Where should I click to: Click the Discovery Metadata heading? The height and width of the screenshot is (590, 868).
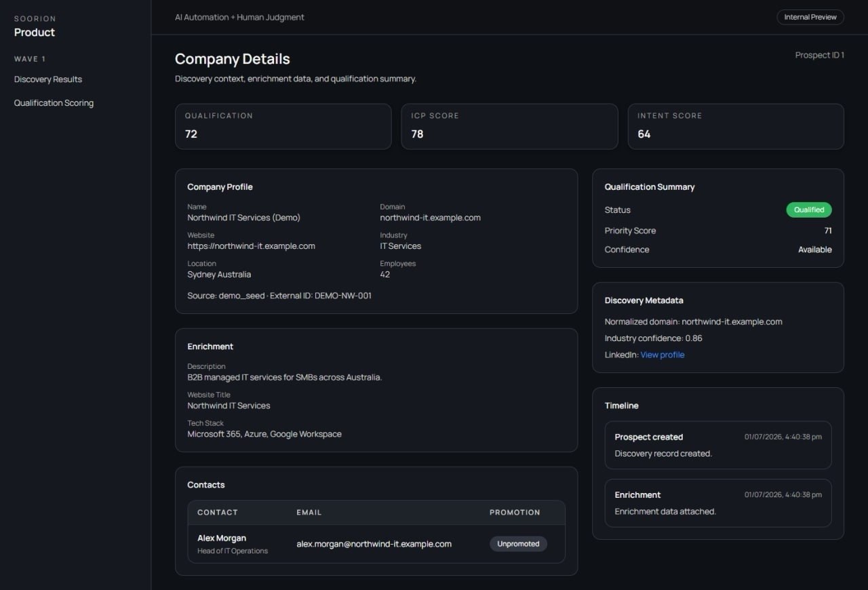(x=644, y=300)
